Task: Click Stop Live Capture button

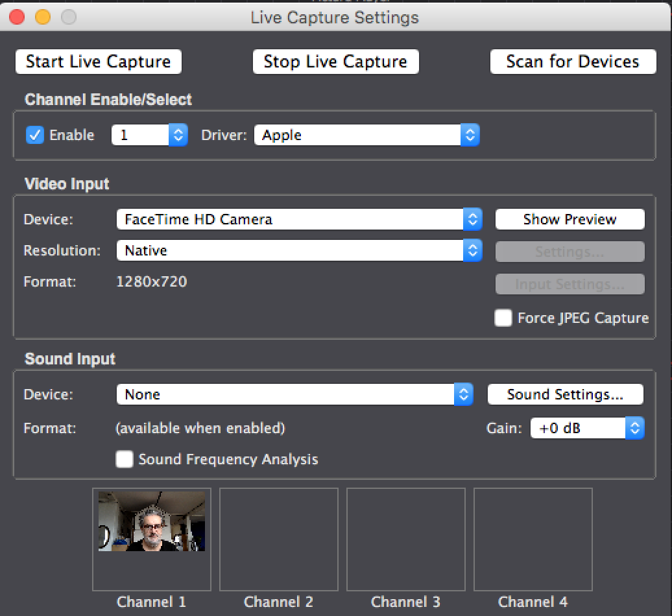Action: (x=335, y=62)
